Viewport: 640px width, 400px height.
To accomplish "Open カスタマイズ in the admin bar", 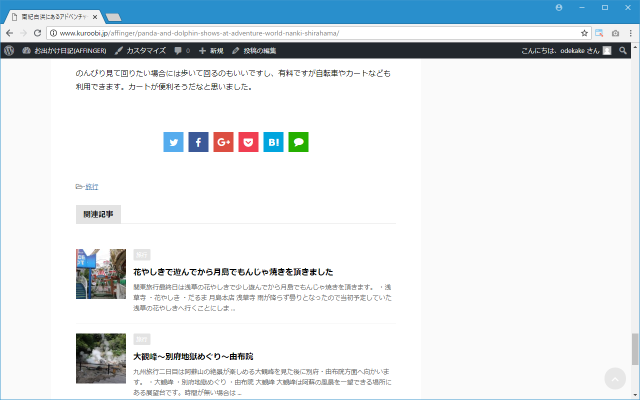I will click(140, 51).
